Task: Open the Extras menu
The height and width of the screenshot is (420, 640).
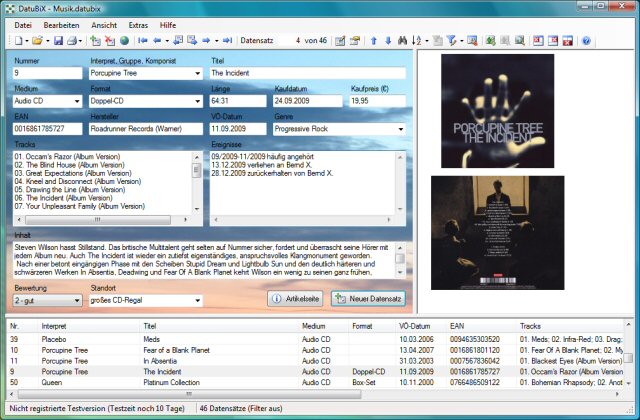Action: pyautogui.click(x=138, y=23)
